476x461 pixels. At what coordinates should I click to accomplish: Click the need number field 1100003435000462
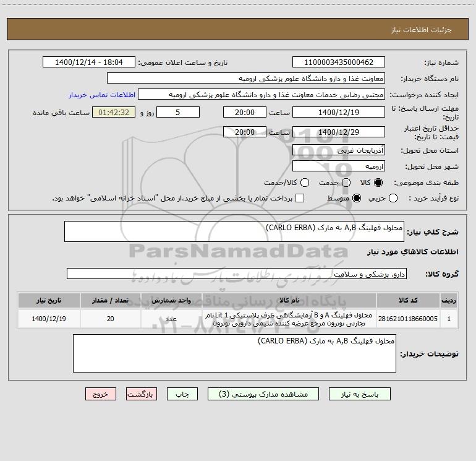tap(339, 62)
